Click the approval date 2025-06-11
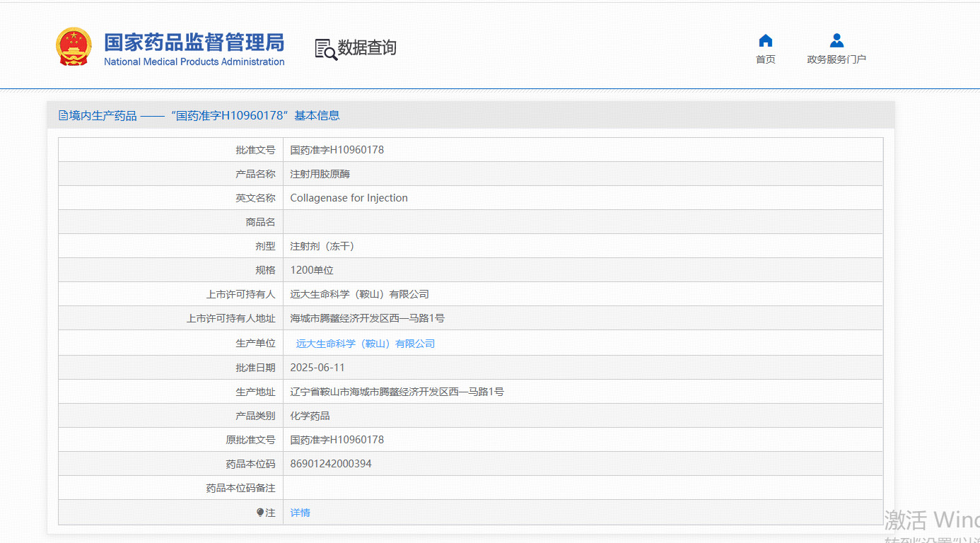 [317, 368]
